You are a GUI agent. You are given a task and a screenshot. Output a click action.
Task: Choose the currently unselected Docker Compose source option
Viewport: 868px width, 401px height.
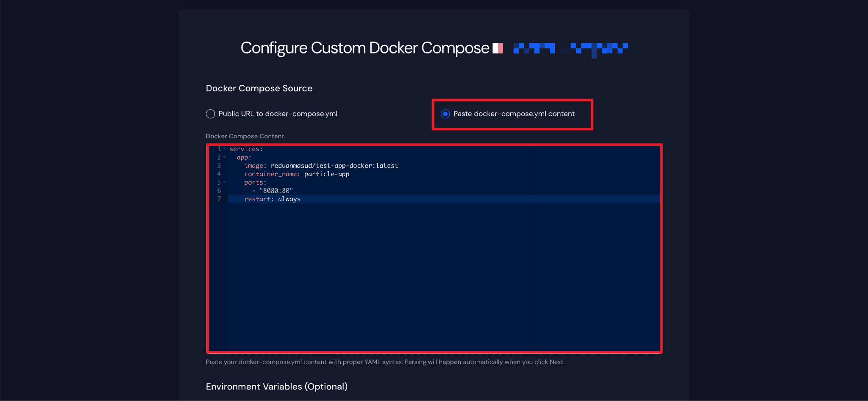tap(211, 114)
